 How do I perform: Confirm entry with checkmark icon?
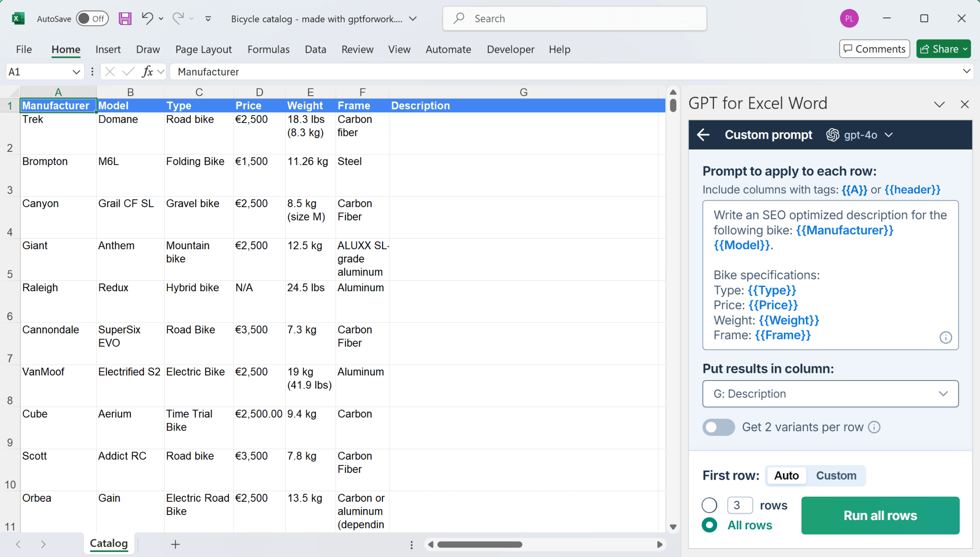(128, 72)
